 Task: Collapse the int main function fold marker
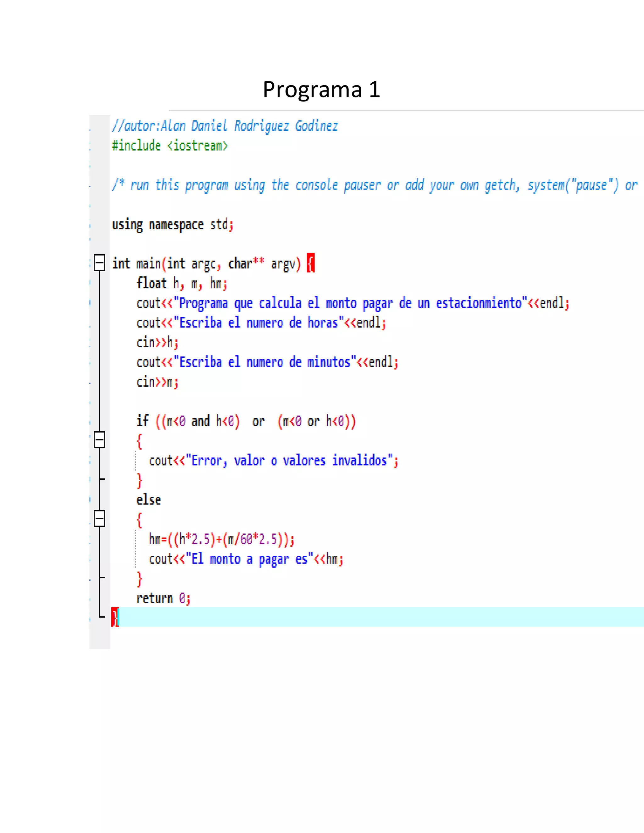tap(99, 263)
